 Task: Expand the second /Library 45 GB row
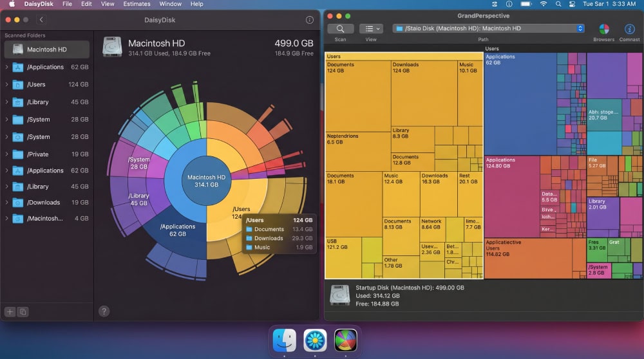6,187
